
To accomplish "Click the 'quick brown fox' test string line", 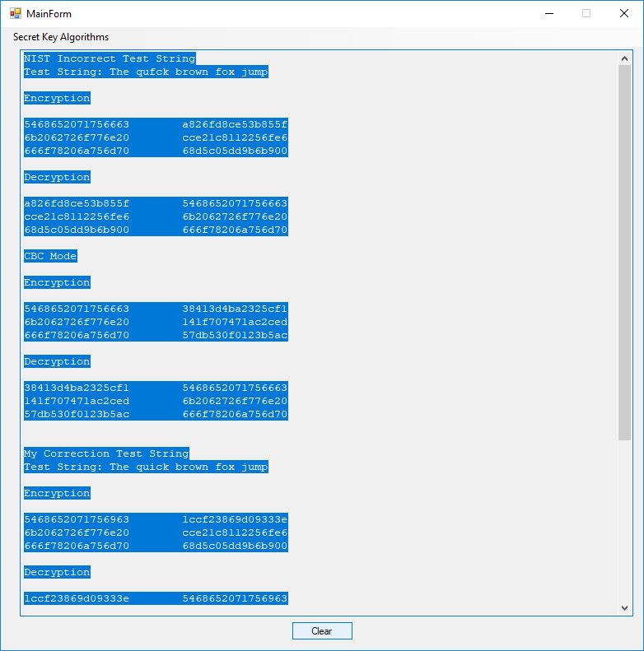I will (146, 467).
